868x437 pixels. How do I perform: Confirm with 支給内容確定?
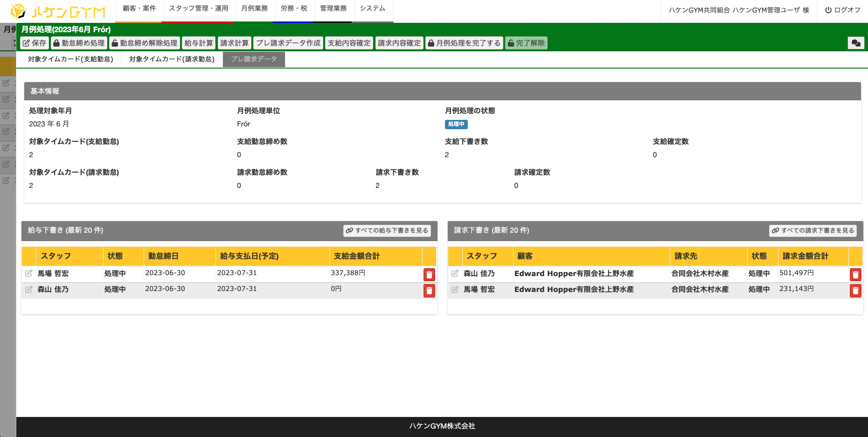click(x=349, y=43)
